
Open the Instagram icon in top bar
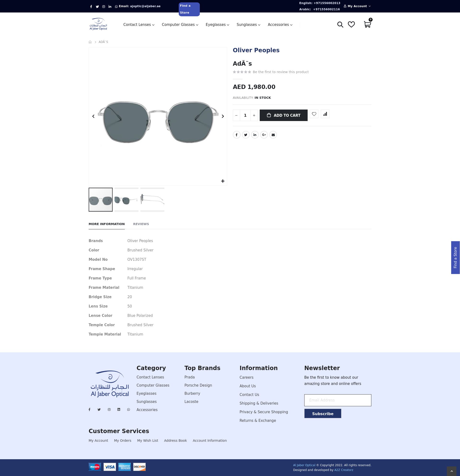104,6
